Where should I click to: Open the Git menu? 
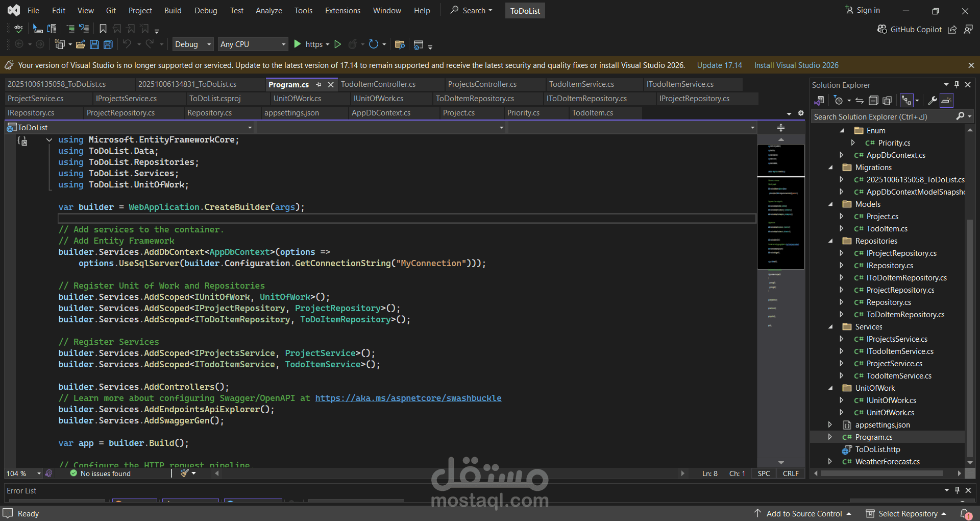(x=110, y=10)
